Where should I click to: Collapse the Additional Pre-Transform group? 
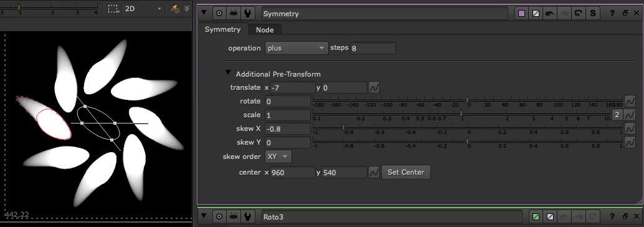pyautogui.click(x=229, y=73)
